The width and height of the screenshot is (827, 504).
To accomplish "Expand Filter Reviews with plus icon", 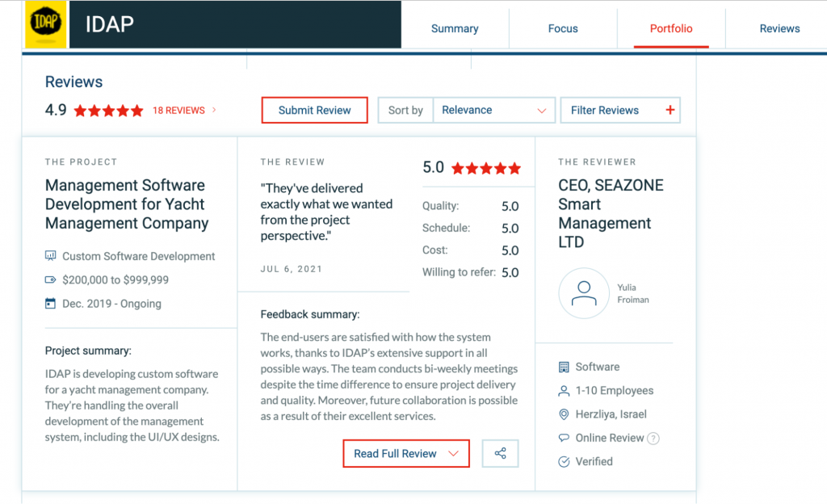I will [620, 110].
